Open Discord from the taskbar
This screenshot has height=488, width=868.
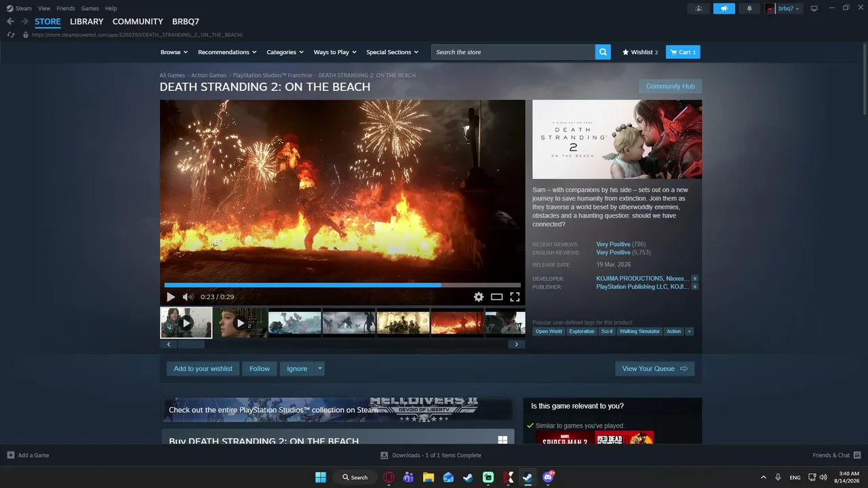coord(548,477)
